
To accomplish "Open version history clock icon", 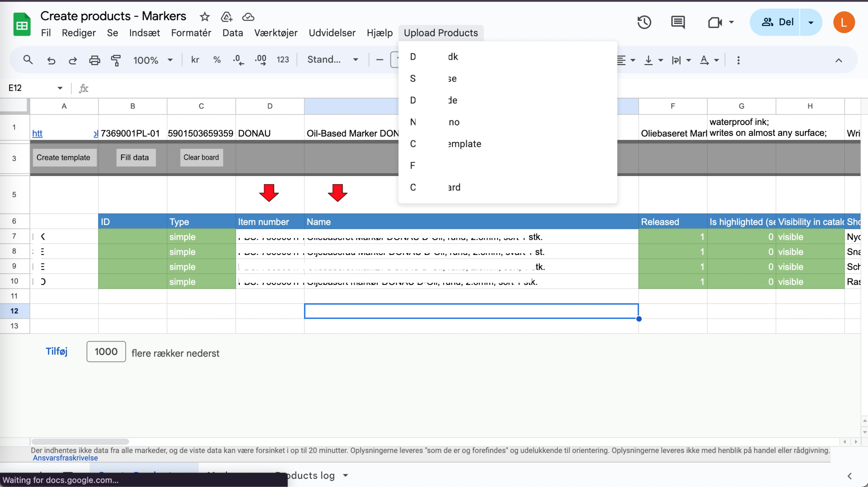I will point(644,22).
